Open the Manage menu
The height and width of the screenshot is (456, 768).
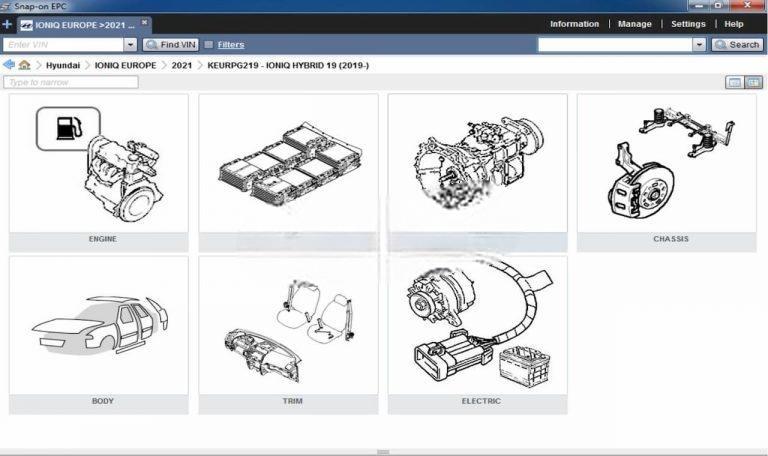point(634,24)
